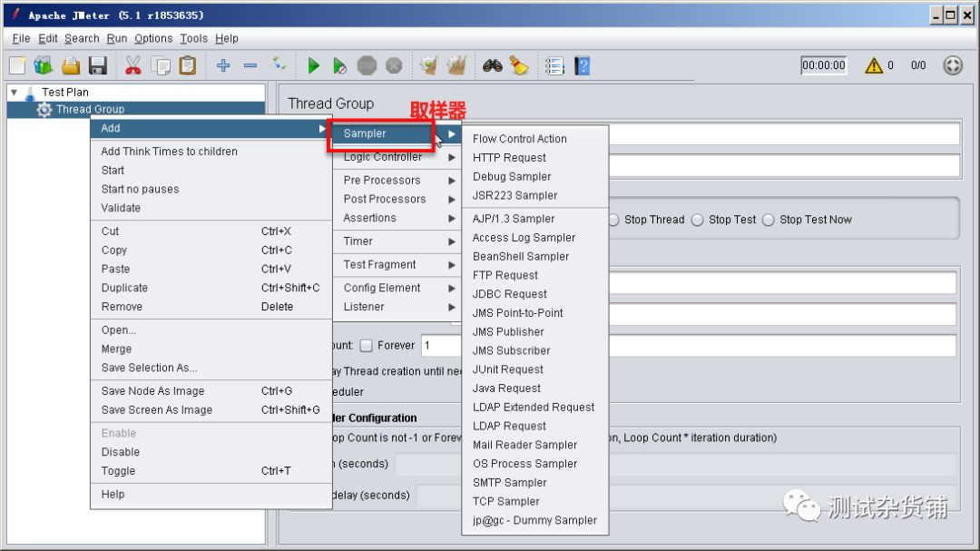Select Add Think Times to children
This screenshot has width=980, height=551.
coord(211,152)
